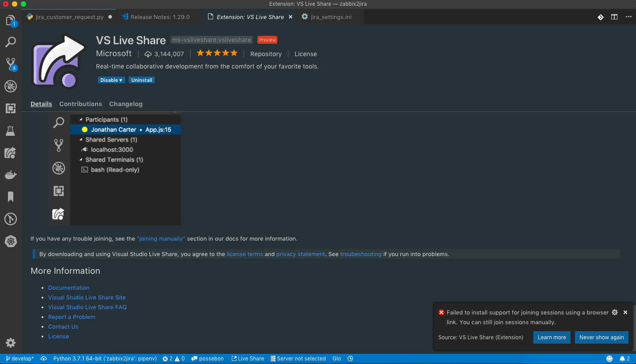The height and width of the screenshot is (364, 636).
Task: Open Manage gear in activity bar
Action: point(11,343)
